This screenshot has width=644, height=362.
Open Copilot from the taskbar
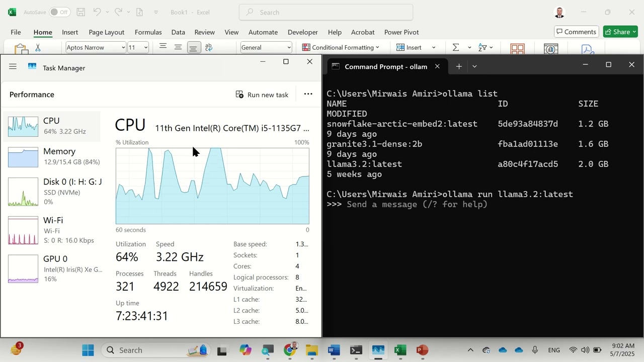click(x=245, y=350)
